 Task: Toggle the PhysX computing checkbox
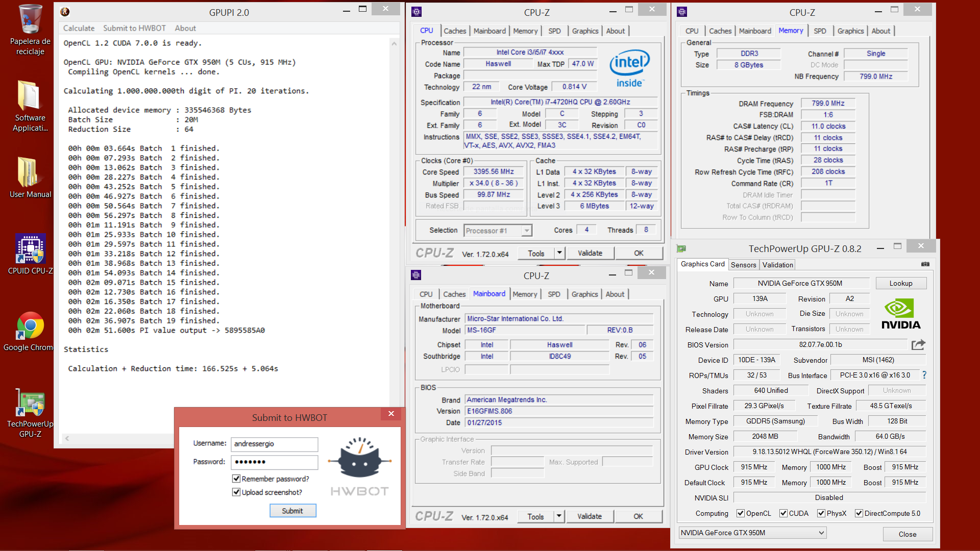coord(821,513)
